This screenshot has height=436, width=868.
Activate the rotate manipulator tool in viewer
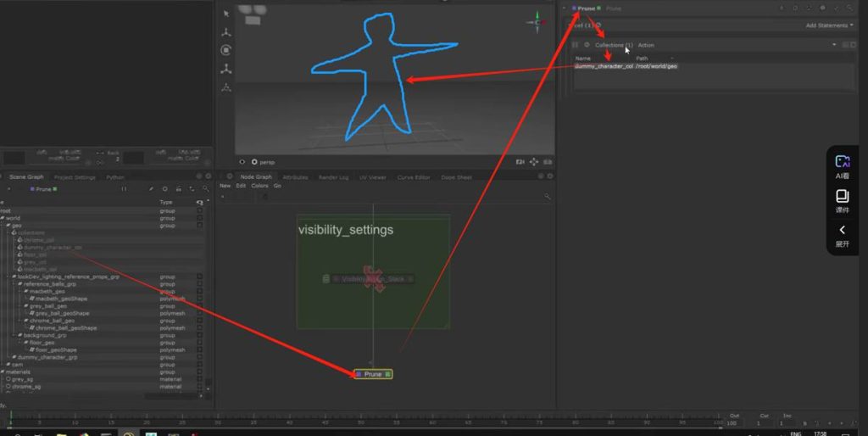(226, 50)
